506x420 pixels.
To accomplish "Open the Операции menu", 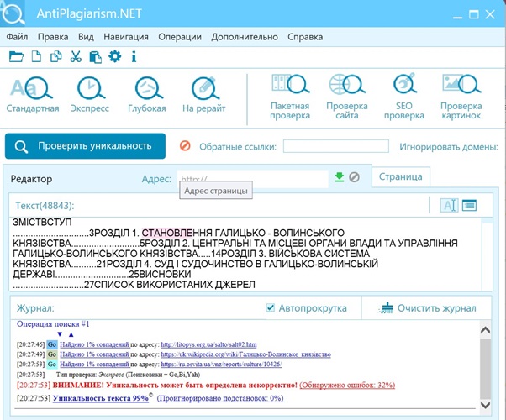I will (x=180, y=37).
